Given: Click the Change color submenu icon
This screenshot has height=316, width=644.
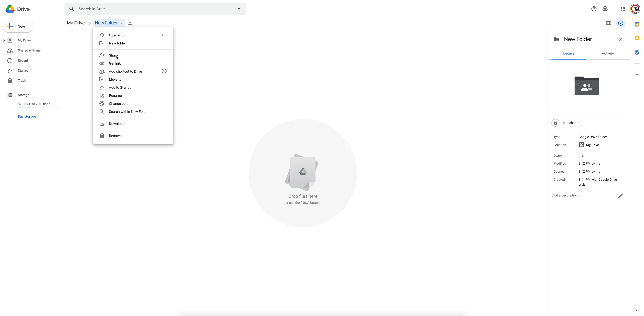Looking at the screenshot, I should pyautogui.click(x=163, y=103).
